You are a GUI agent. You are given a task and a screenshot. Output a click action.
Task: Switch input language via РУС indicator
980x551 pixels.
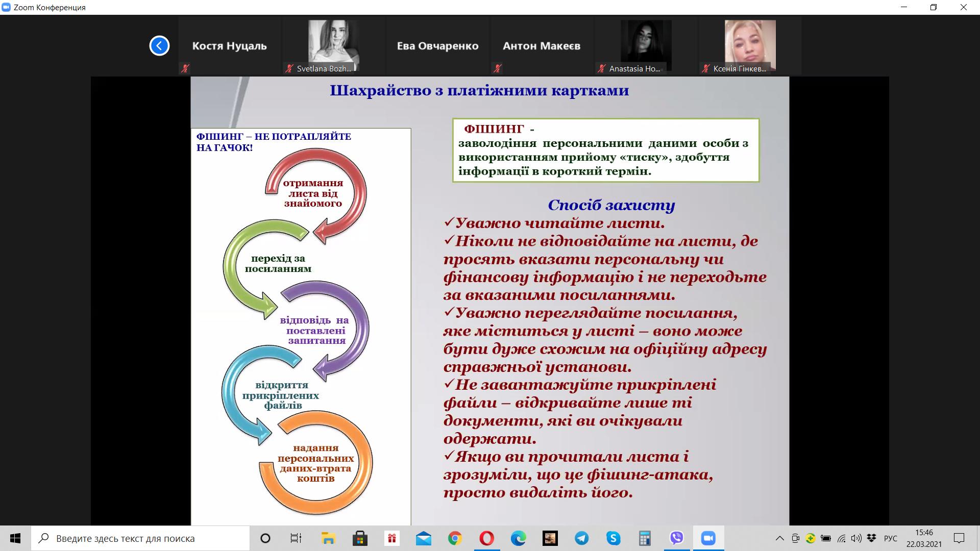pyautogui.click(x=890, y=538)
